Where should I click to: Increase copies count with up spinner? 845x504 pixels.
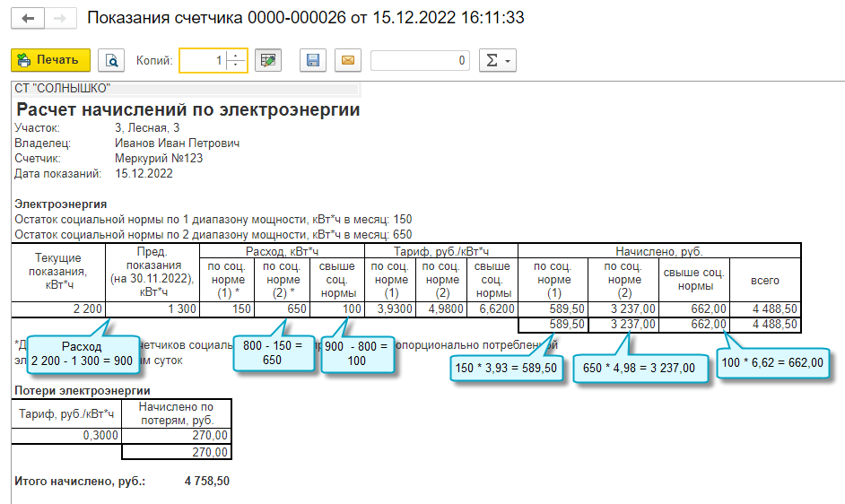tap(236, 55)
